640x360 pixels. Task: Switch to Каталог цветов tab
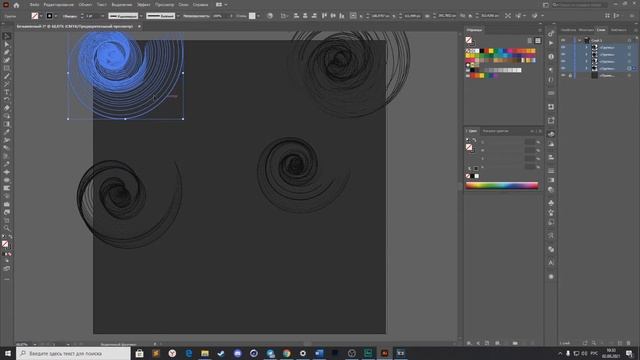tap(496, 131)
